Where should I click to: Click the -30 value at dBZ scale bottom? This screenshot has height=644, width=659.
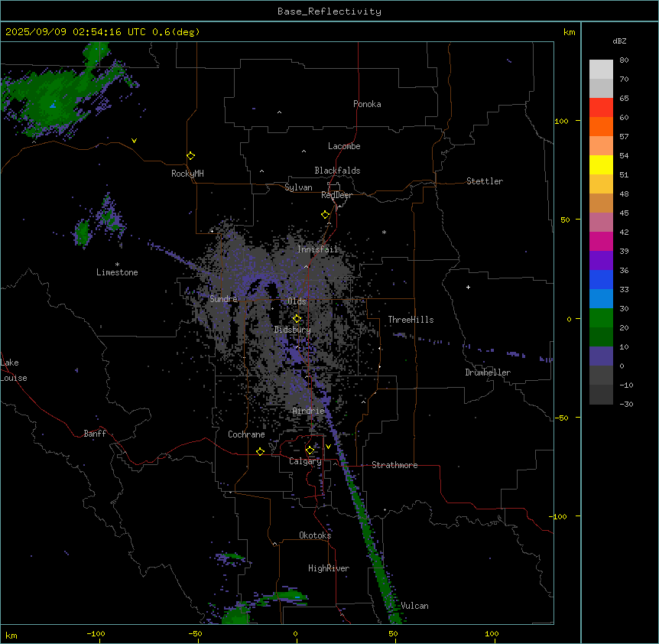626,404
